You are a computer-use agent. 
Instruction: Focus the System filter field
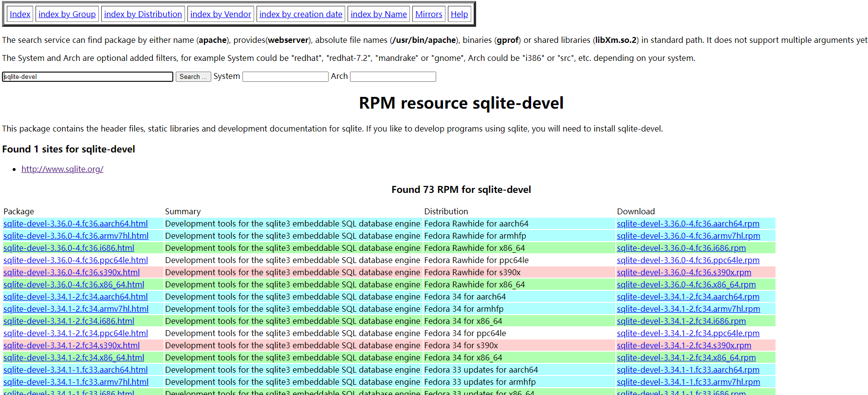pyautogui.click(x=285, y=76)
